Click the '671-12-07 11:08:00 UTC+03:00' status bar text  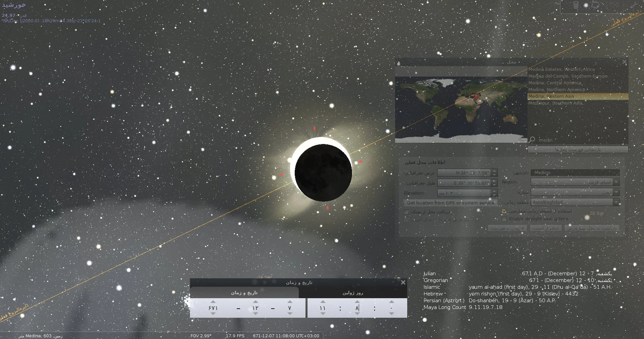(x=286, y=336)
